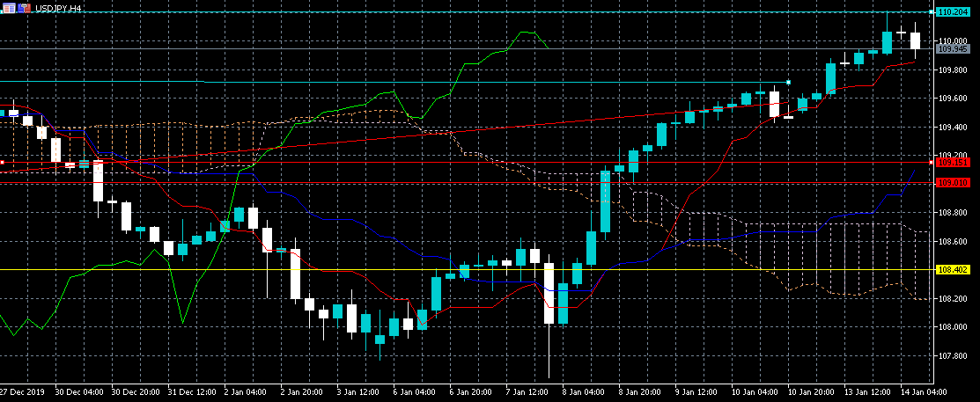The image size is (980, 402).
Task: Click the 9 Jan 12:00 time label
Action: tap(696, 394)
